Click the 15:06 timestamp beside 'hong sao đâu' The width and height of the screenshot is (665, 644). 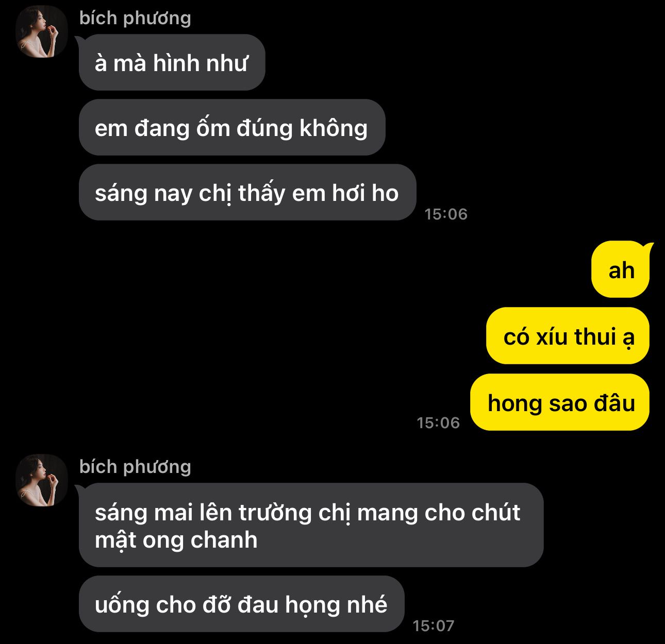click(x=438, y=422)
